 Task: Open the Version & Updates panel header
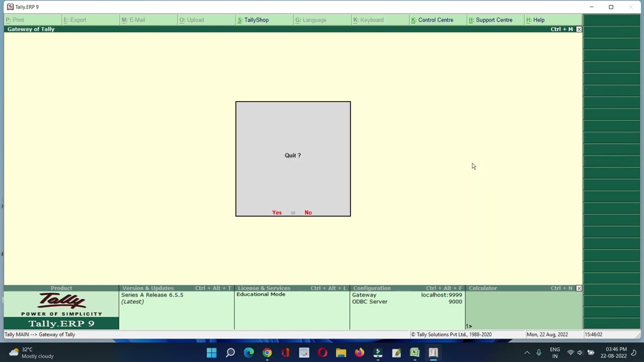point(176,288)
